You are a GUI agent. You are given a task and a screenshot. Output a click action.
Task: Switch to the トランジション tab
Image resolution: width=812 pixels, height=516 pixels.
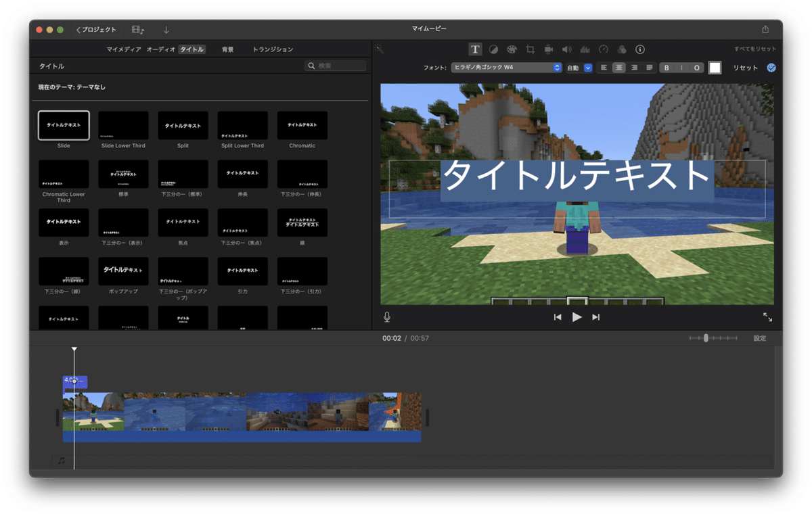click(x=272, y=49)
